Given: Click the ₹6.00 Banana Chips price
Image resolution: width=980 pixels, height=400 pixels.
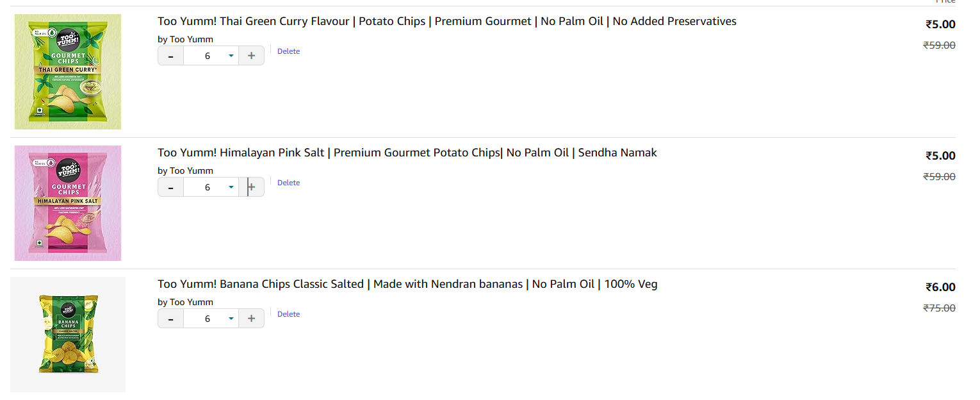Looking at the screenshot, I should point(940,287).
